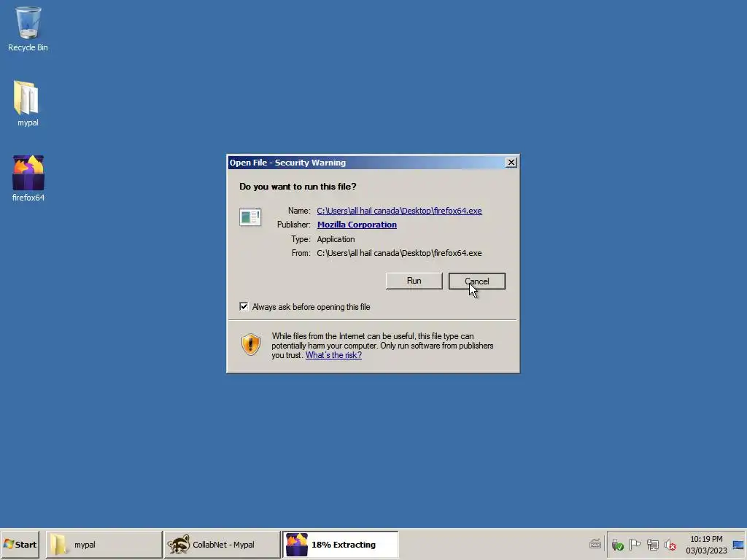Viewport: 747px width, 560px height.
Task: Click the network connection tray icon
Action: [653, 544]
